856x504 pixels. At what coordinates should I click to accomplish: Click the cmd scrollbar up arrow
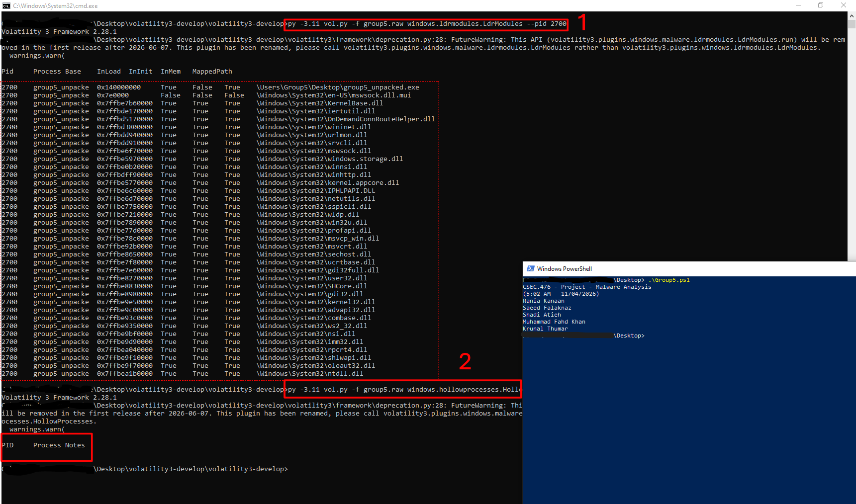pos(852,16)
